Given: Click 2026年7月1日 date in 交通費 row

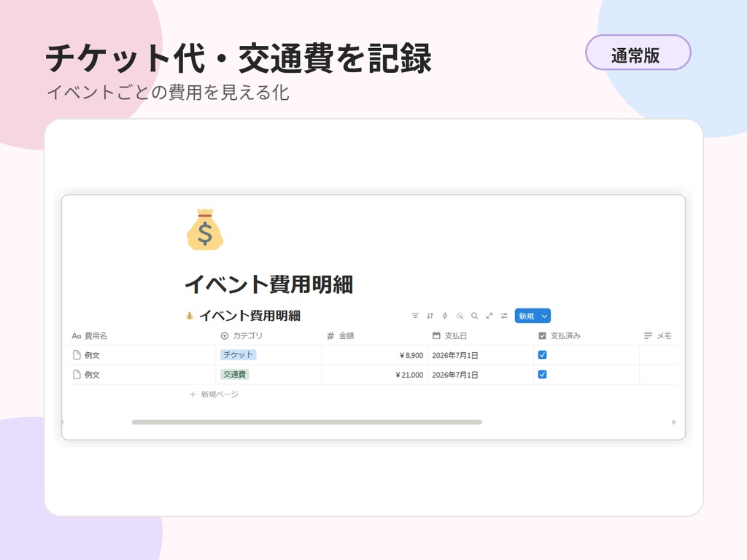Looking at the screenshot, I should (455, 375).
